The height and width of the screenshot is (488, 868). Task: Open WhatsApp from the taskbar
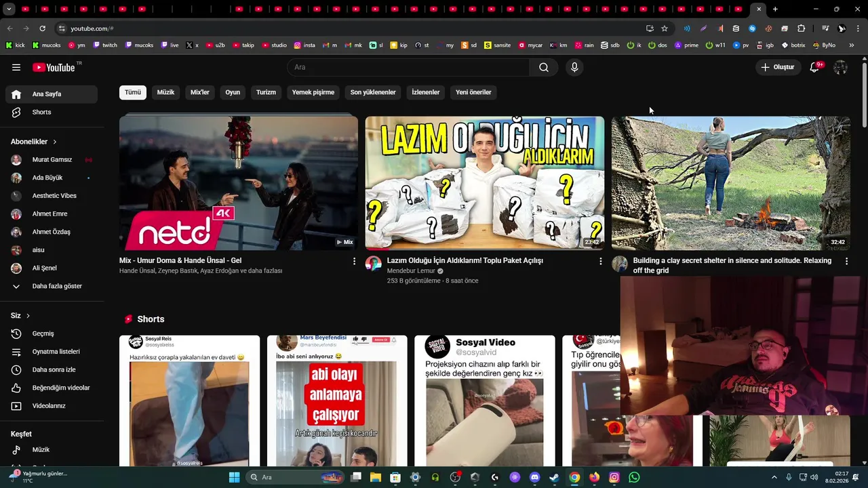pos(634,477)
